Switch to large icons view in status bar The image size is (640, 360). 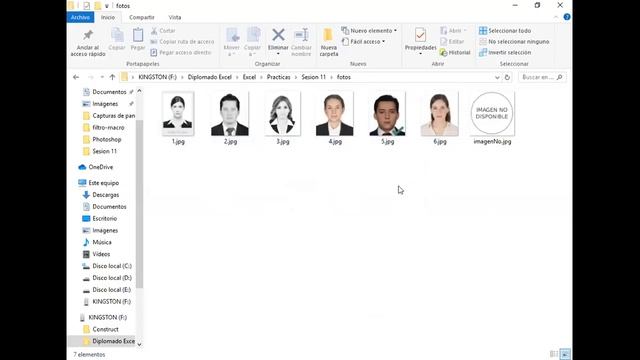point(565,354)
